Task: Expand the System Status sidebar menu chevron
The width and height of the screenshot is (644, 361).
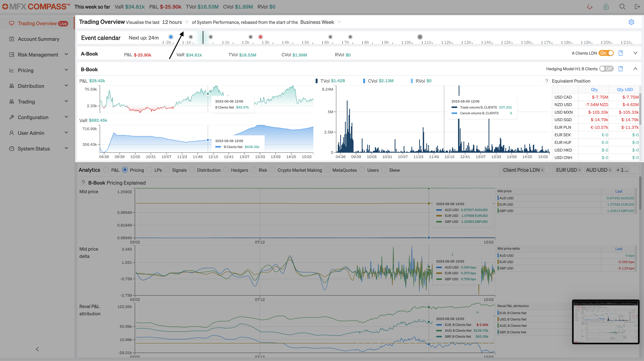Action: tap(66, 148)
